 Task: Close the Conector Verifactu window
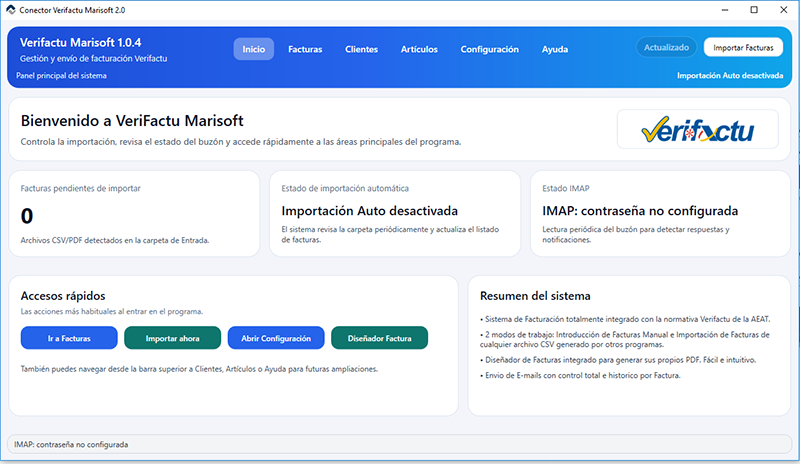[x=784, y=10]
